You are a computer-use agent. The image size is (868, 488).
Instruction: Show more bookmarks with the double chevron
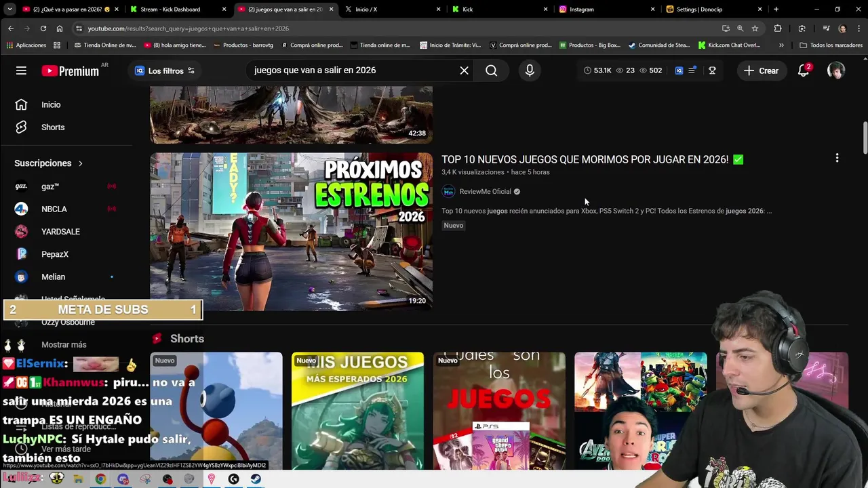(x=781, y=45)
